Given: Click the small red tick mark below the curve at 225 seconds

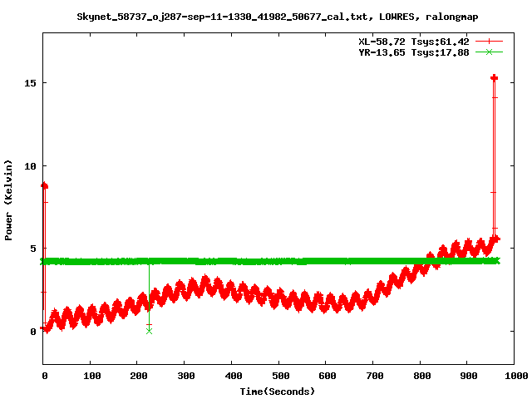Looking at the screenshot, I should pyautogui.click(x=149, y=324).
